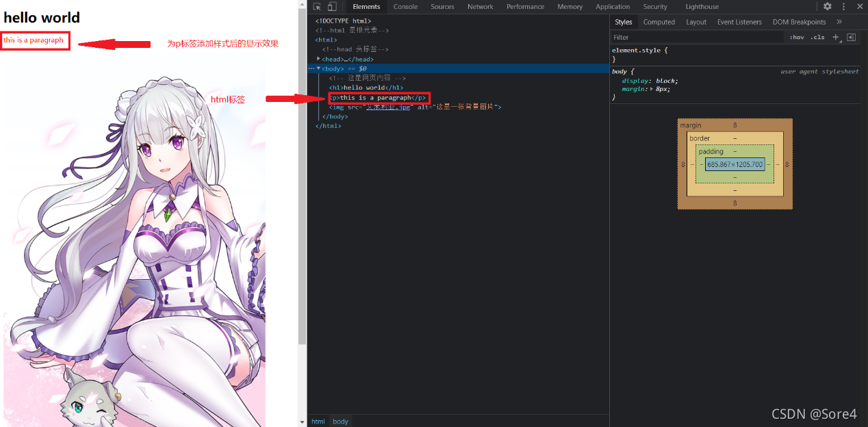Screen dimensions: 868x427
Task: Click the 'this is a paragraph' text on page
Action: [x=34, y=40]
